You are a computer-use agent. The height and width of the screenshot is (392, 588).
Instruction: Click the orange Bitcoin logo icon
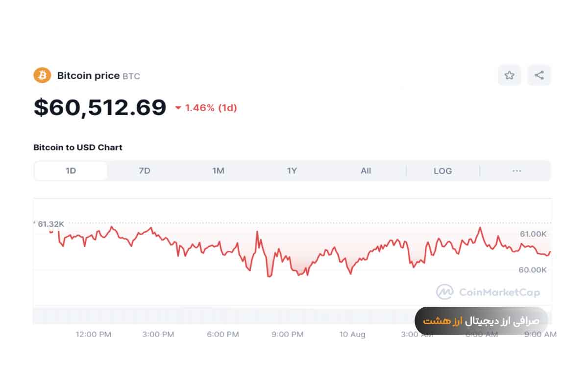pyautogui.click(x=42, y=75)
